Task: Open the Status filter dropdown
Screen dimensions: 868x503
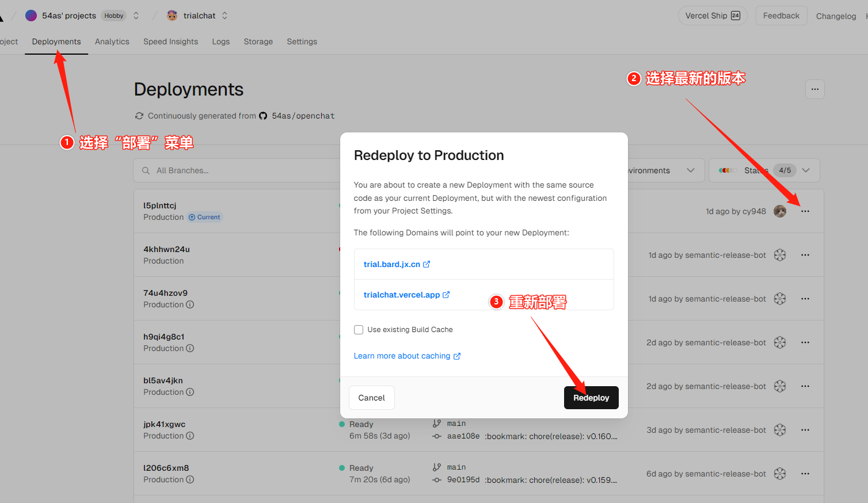Action: point(764,170)
